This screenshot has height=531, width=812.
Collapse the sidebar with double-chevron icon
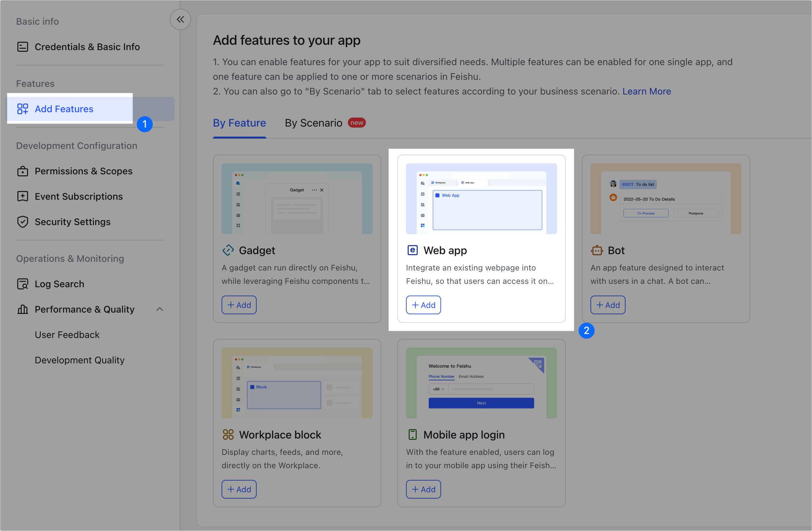pyautogui.click(x=180, y=19)
